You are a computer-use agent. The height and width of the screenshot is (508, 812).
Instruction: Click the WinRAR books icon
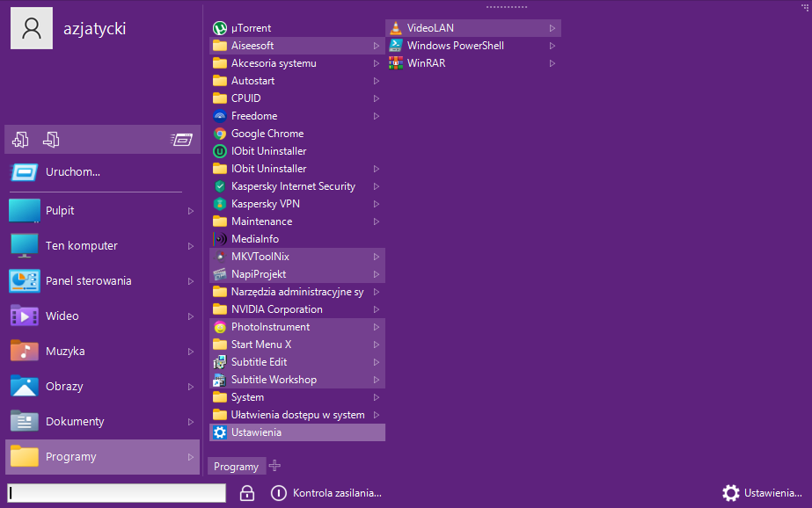pyautogui.click(x=396, y=63)
